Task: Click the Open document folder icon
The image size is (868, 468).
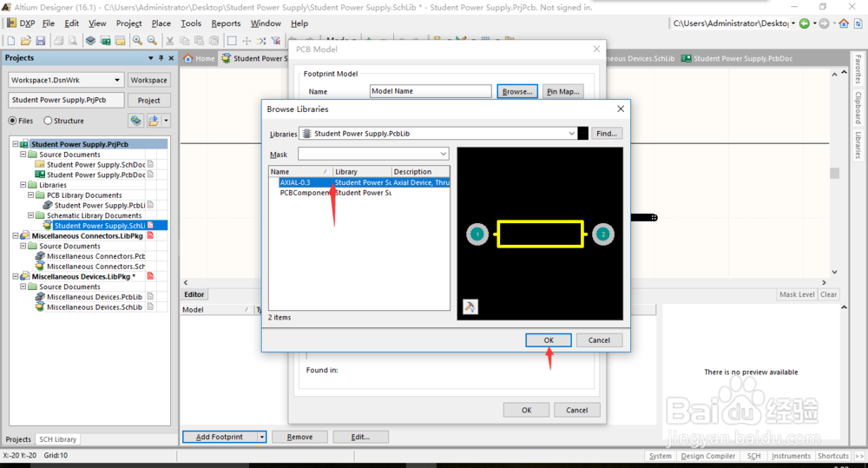Action: 25,41
